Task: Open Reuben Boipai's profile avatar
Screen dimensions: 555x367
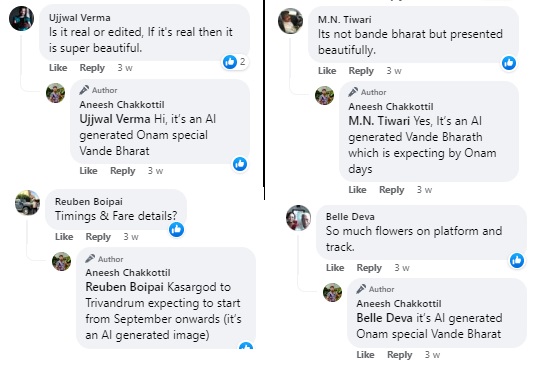Action: 28,203
